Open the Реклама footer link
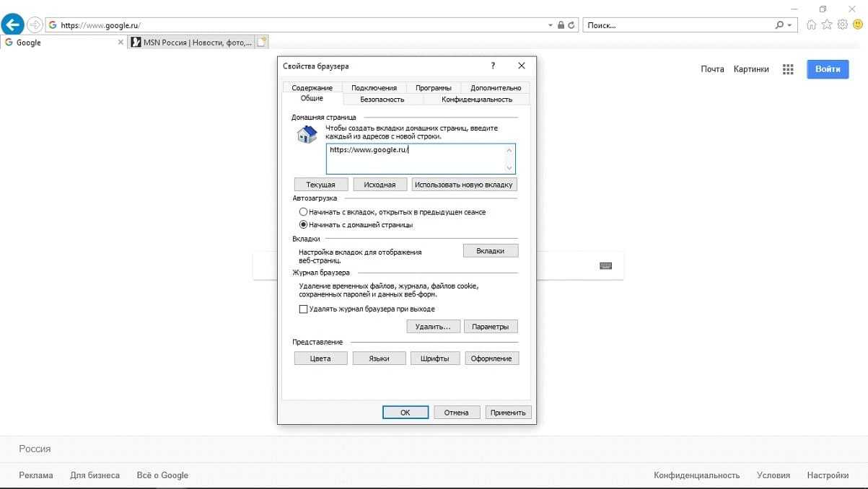 36,475
